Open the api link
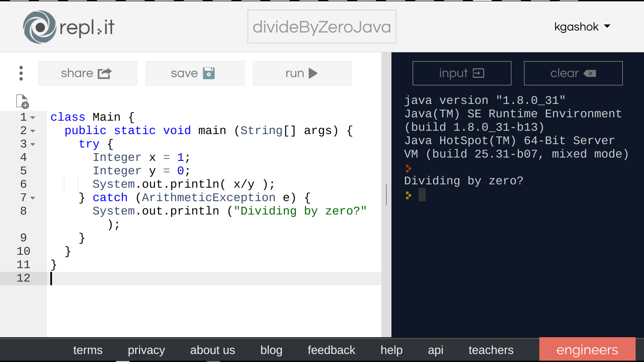 435,350
